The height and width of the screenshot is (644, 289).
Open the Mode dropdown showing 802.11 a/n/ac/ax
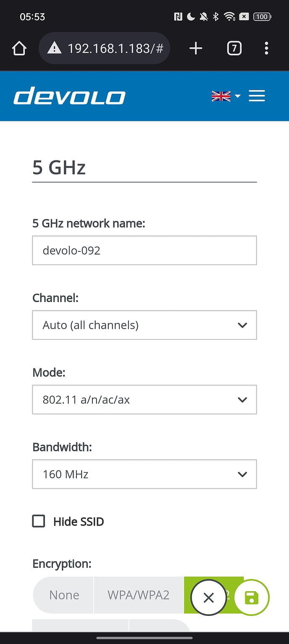point(144,399)
